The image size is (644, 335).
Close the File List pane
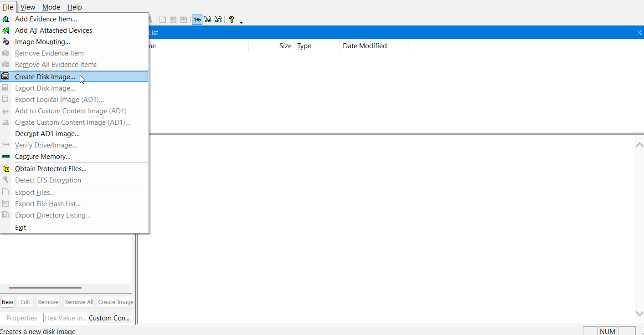coord(639,32)
